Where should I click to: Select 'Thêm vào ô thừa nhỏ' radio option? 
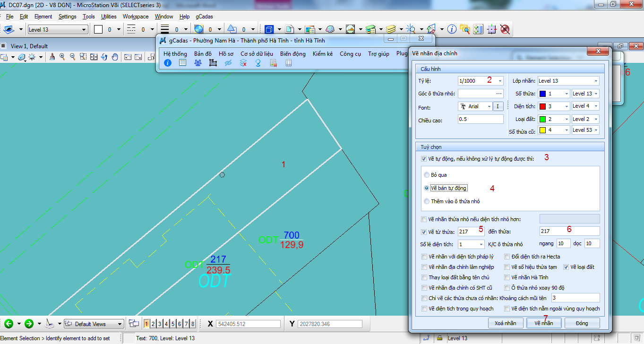427,201
